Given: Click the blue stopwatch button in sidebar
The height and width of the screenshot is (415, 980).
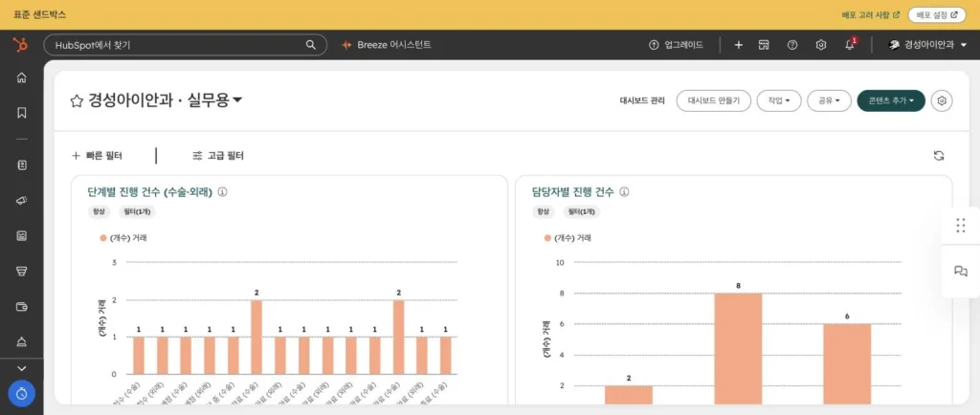Looking at the screenshot, I should click(x=22, y=394).
